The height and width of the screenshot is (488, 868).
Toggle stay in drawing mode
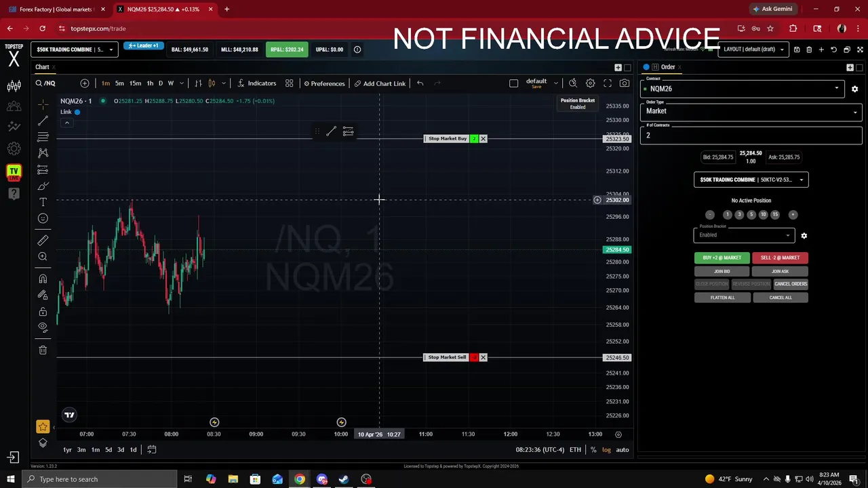tap(43, 295)
